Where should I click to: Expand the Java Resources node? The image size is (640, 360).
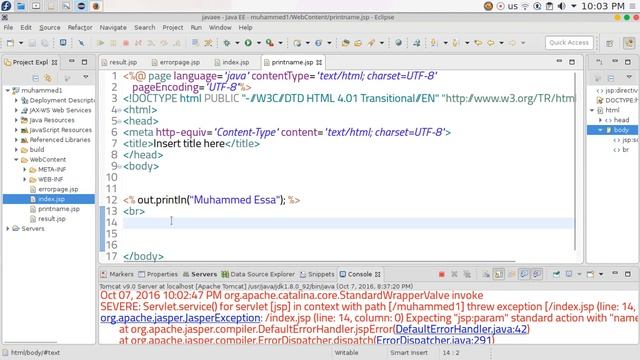tap(16, 120)
